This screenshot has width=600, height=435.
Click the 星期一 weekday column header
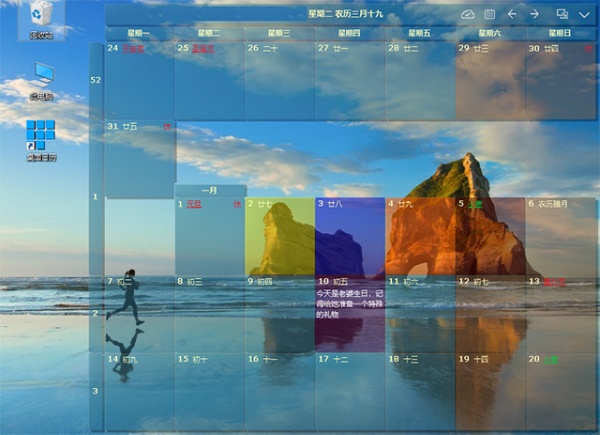pyautogui.click(x=139, y=33)
